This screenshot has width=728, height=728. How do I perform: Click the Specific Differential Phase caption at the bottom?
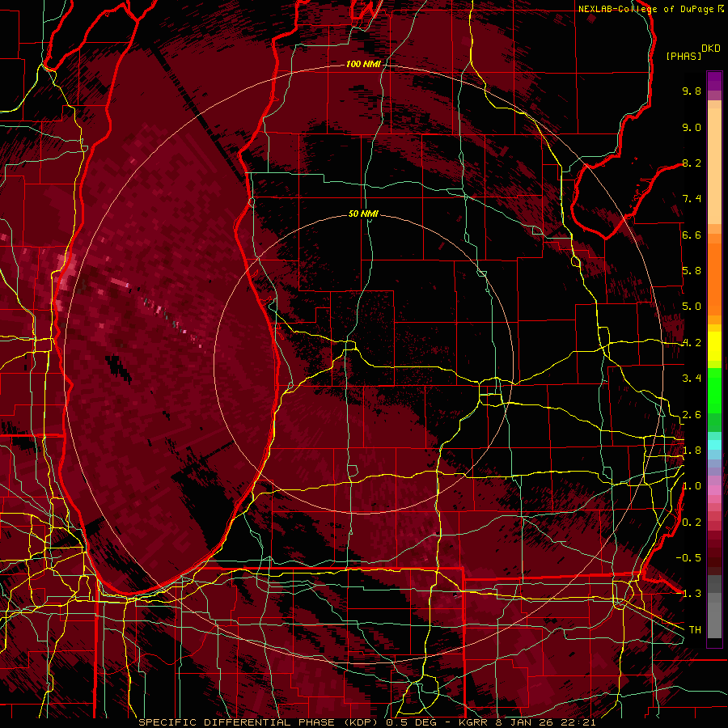click(367, 722)
